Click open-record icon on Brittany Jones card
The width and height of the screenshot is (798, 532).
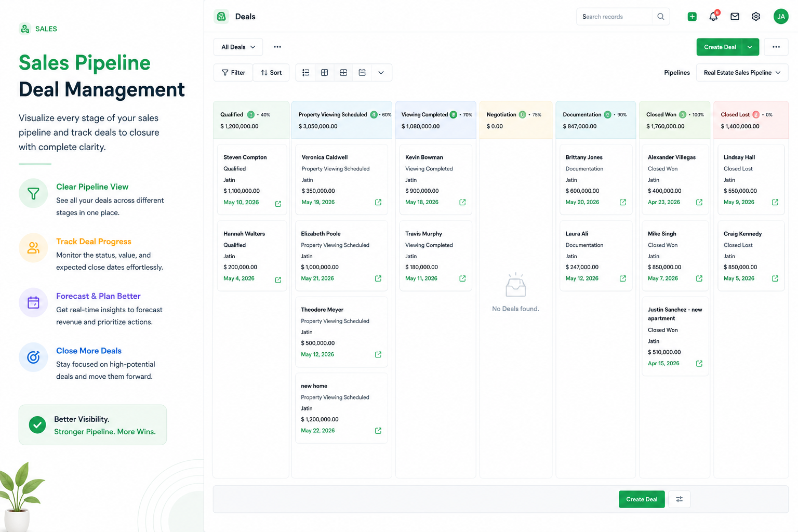(623, 202)
